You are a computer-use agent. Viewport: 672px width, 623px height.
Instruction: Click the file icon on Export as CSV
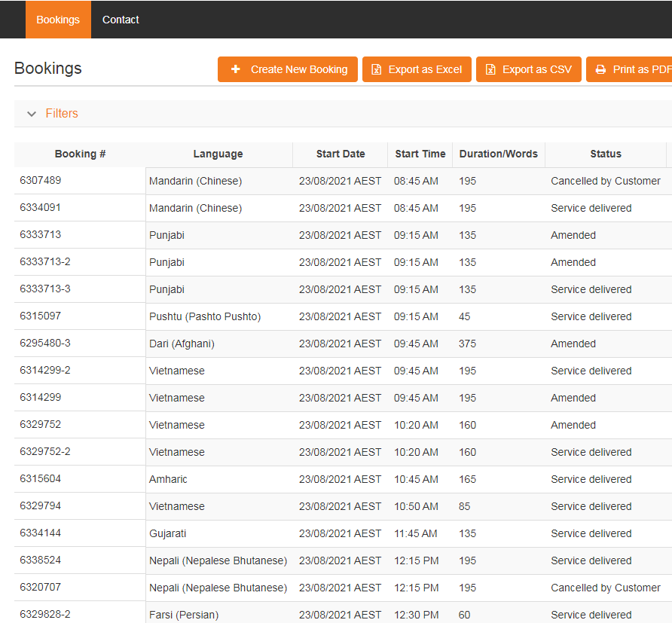tap(490, 69)
